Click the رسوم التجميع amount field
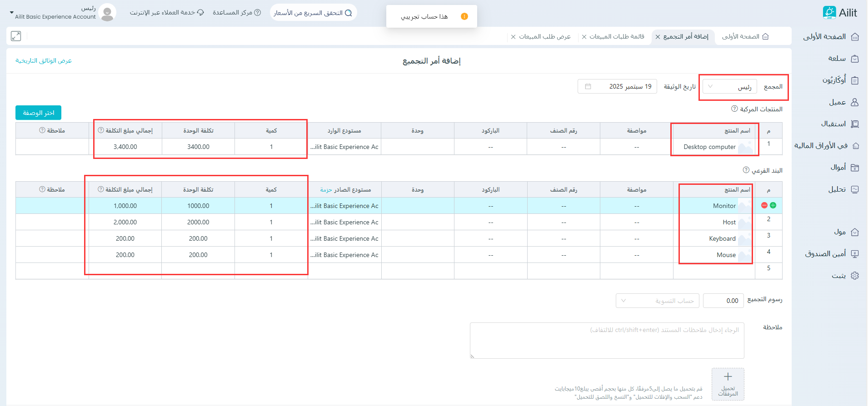Screen dimensions: 868x406 click(x=723, y=301)
